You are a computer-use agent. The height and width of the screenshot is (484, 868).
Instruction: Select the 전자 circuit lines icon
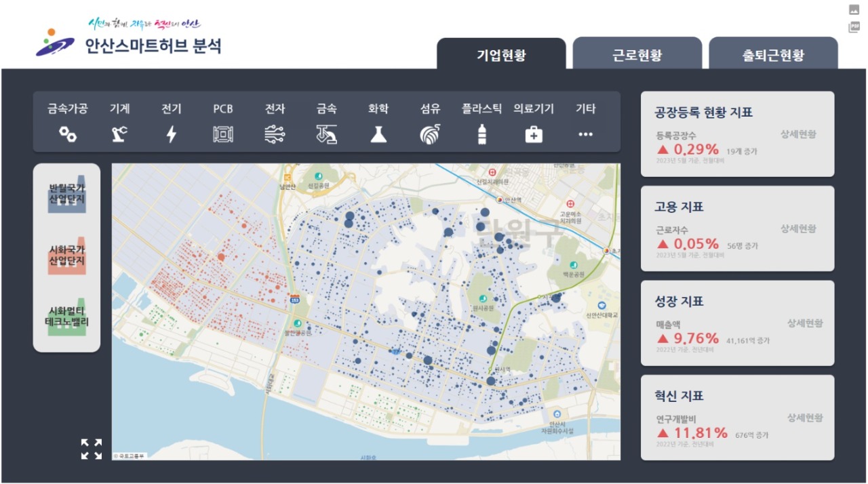(275, 134)
